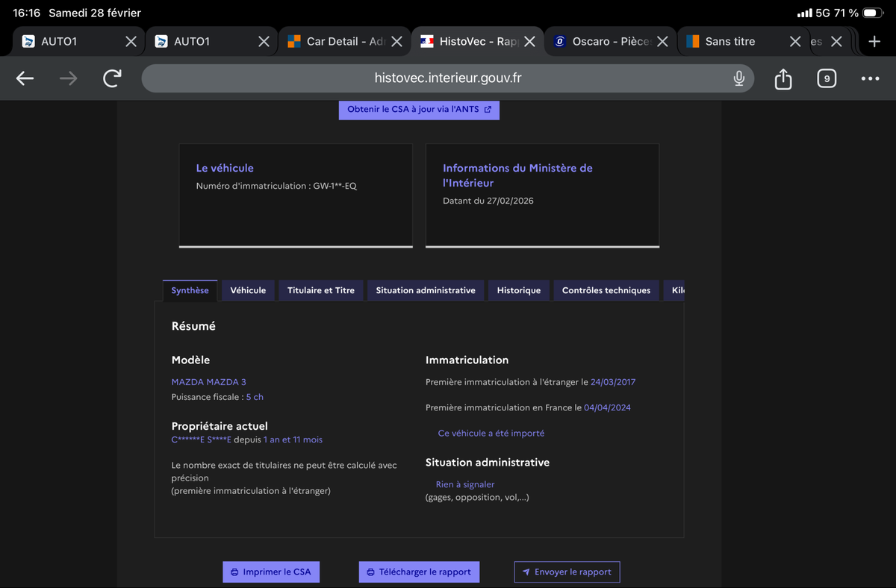Tap the microphone voice search icon
This screenshot has height=588, width=896.
pyautogui.click(x=738, y=78)
